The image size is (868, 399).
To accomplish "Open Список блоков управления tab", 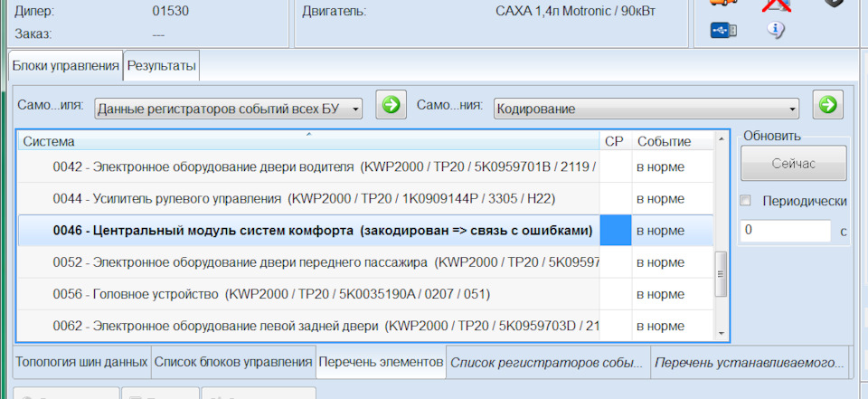I will click(233, 363).
